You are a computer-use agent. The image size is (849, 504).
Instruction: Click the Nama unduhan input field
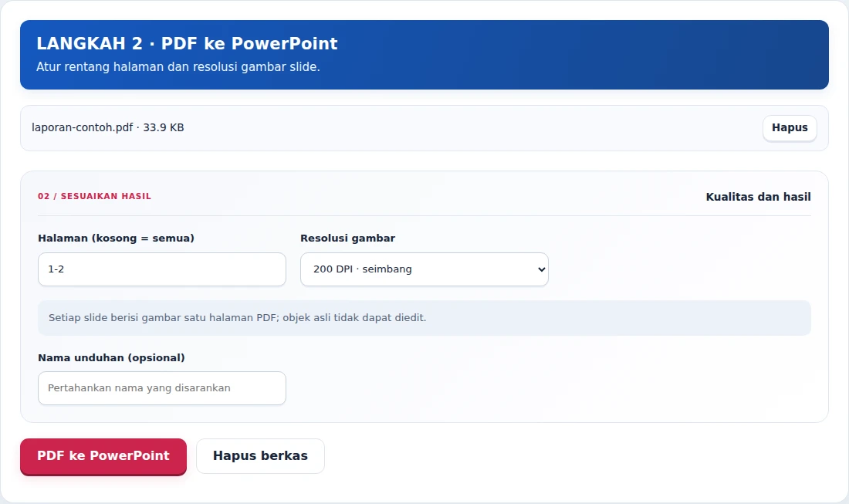pyautogui.click(x=162, y=388)
